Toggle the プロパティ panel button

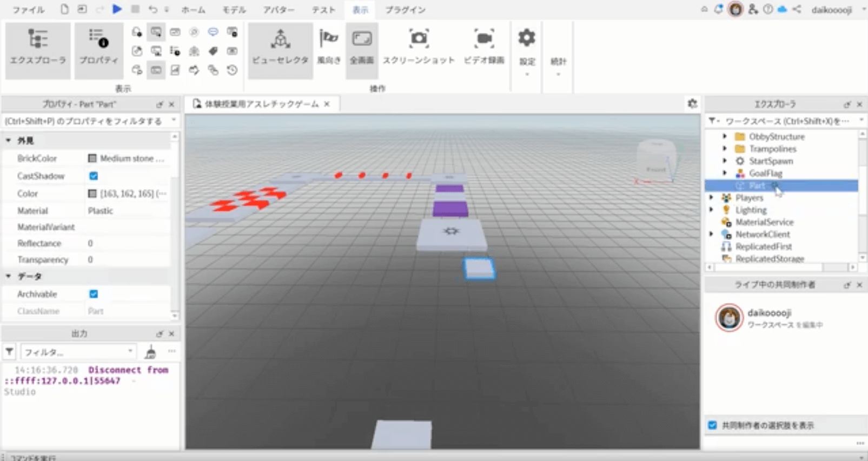point(98,50)
